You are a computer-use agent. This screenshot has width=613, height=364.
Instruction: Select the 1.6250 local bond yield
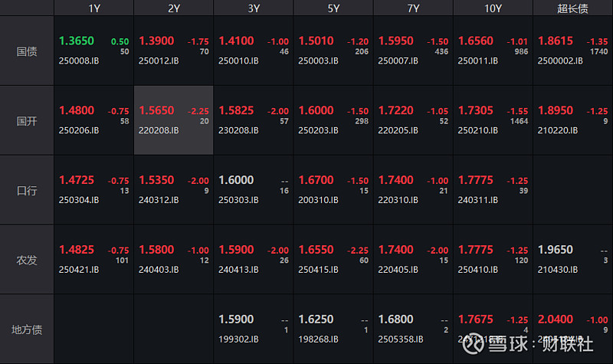(x=316, y=320)
